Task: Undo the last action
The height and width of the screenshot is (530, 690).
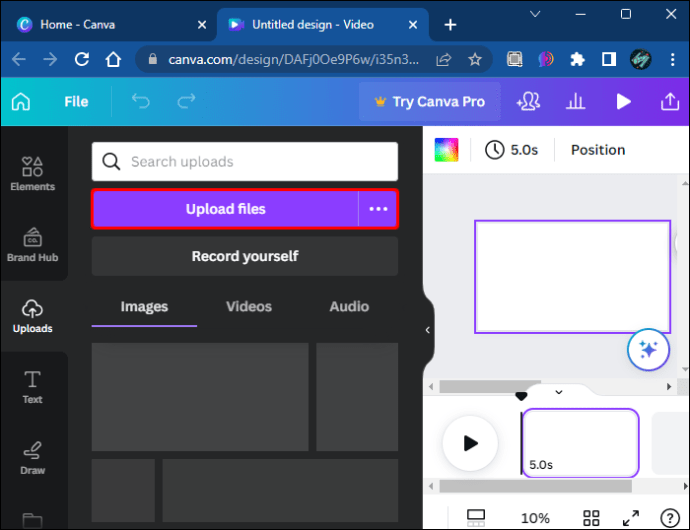Action: click(141, 101)
